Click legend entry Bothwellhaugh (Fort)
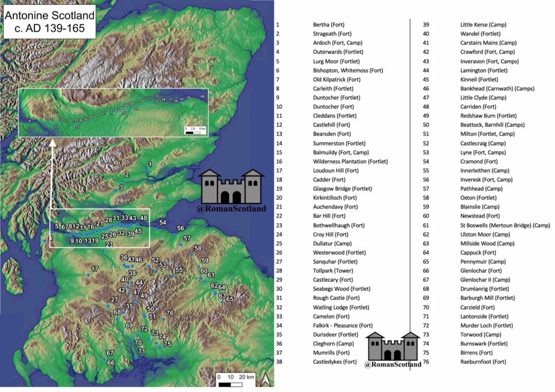This screenshot has width=555, height=392. point(339,225)
